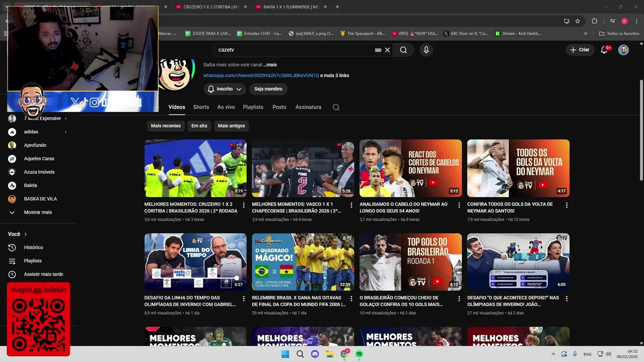Show hidden system tray icons
The width and height of the screenshot is (644, 362).
[x=553, y=354]
